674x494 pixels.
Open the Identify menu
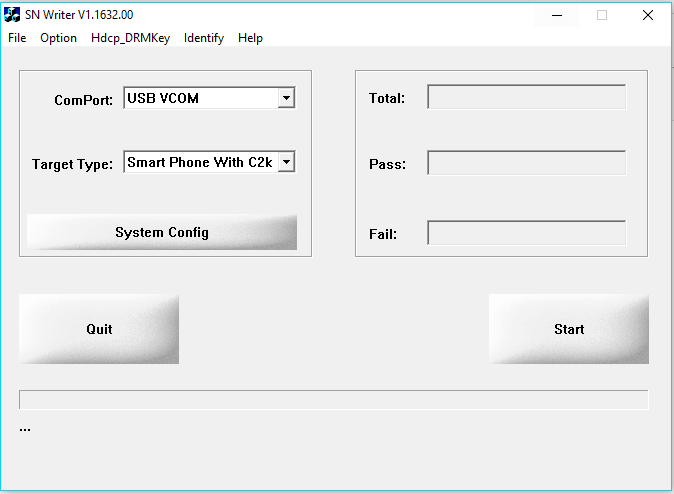(x=204, y=38)
